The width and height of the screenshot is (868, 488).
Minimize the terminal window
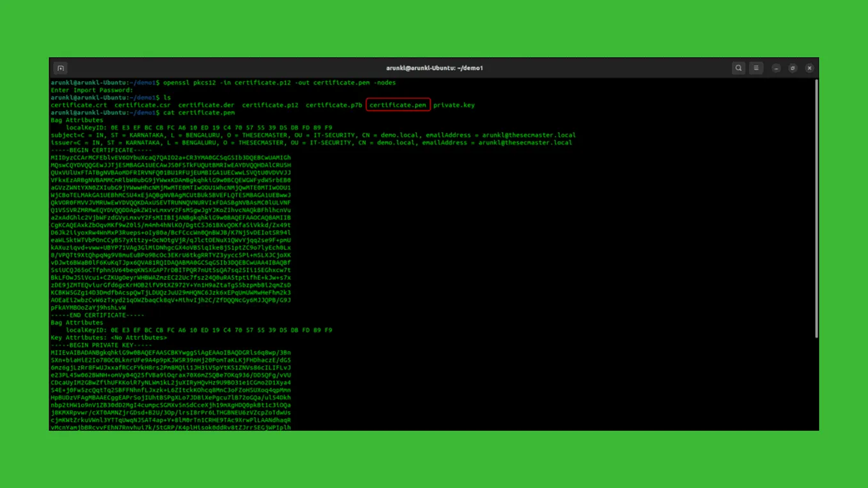[x=775, y=68]
